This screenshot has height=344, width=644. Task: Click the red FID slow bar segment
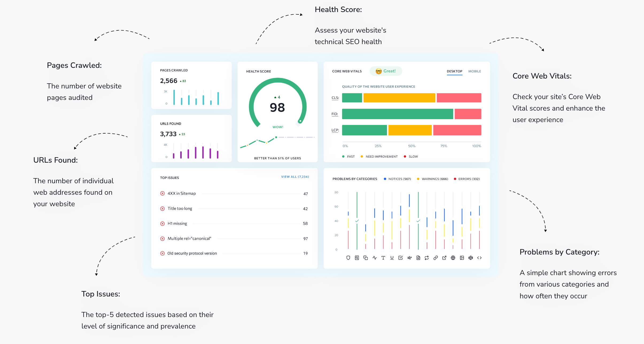[468, 114]
